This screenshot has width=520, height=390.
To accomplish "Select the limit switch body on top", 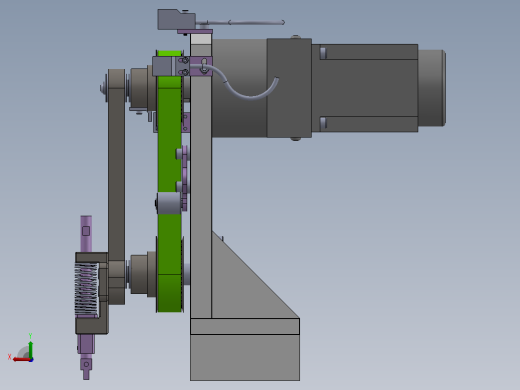I will click(x=176, y=20).
